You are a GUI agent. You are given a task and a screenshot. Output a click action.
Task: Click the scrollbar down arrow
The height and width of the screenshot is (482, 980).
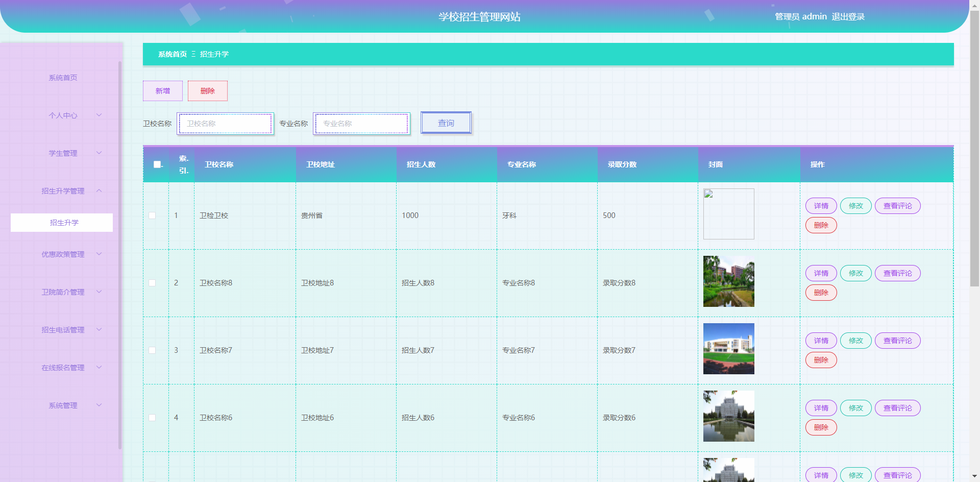coord(974,477)
